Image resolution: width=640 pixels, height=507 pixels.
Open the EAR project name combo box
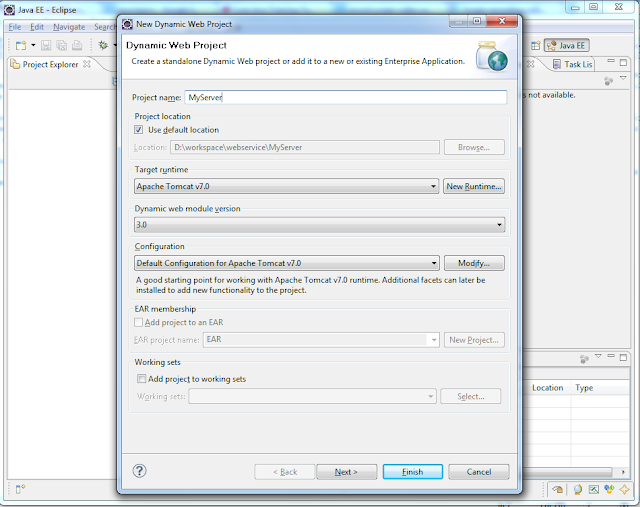click(321, 340)
